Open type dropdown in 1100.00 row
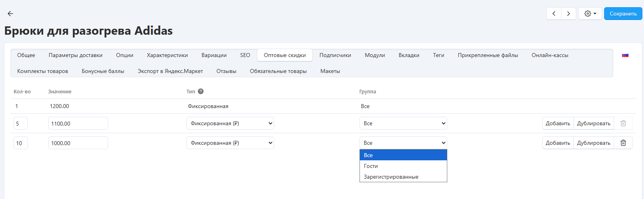Image resolution: width=644 pixels, height=199 pixels. pos(230,124)
